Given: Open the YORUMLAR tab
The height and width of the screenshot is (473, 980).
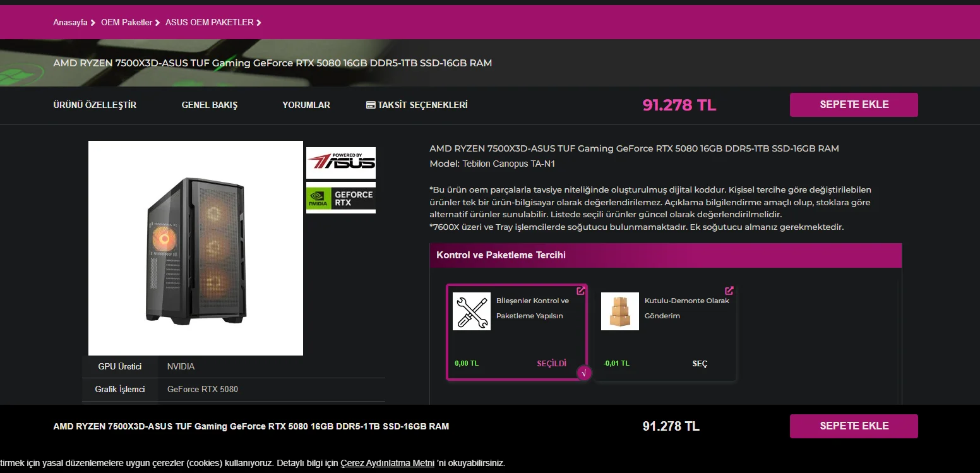Looking at the screenshot, I should tap(306, 105).
